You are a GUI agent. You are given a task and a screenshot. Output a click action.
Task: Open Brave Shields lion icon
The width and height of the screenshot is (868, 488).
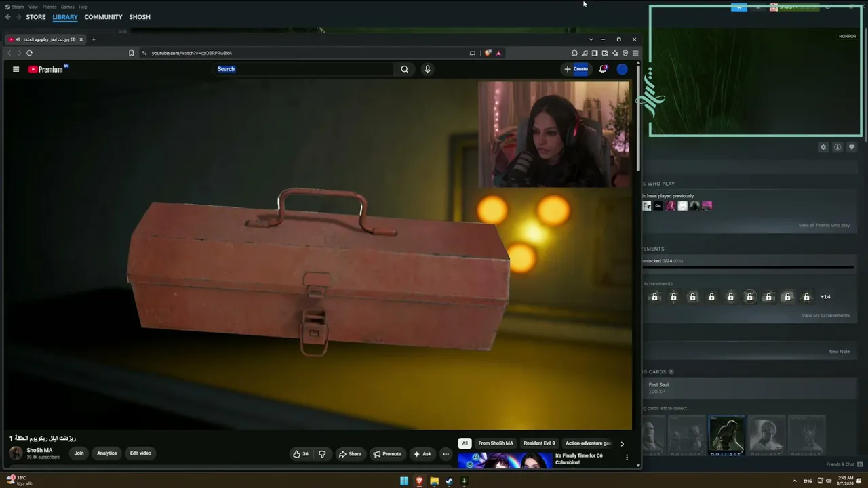coord(488,53)
